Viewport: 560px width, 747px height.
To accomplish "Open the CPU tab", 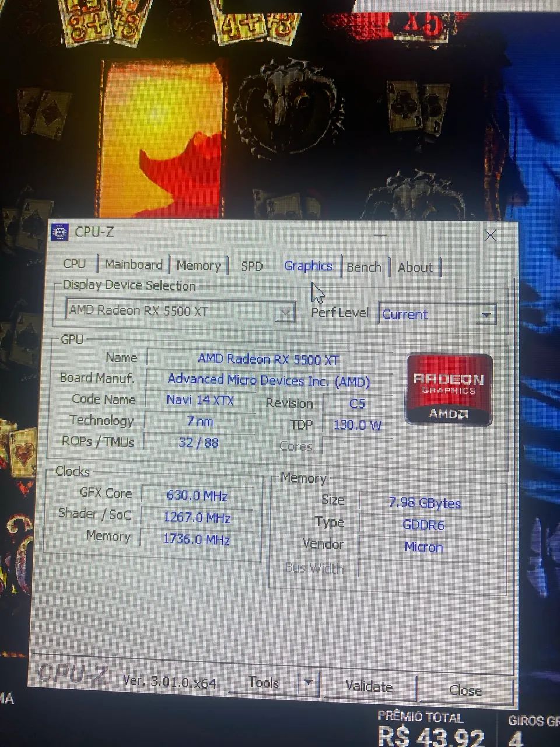I will tap(75, 264).
